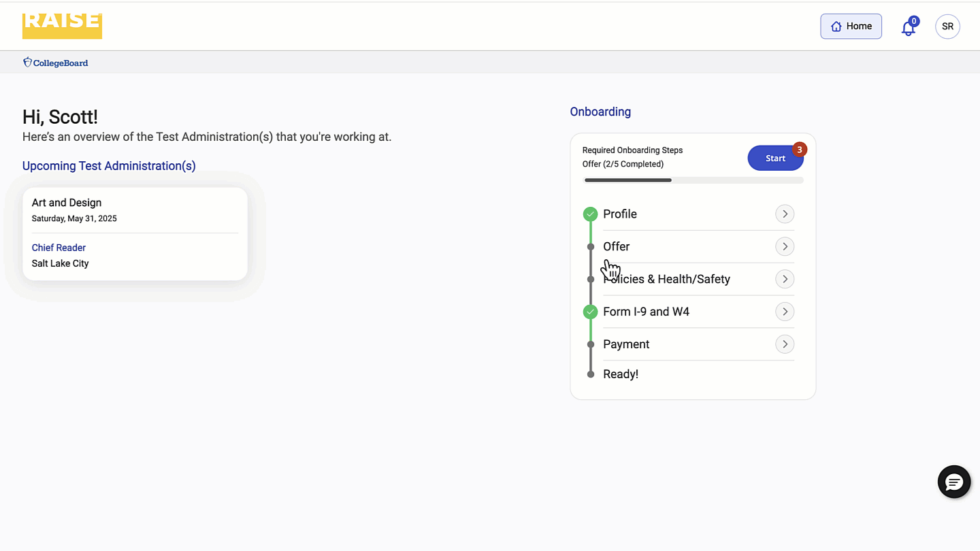Open the notifications bell
Viewport: 980px width, 551px height.
tap(908, 28)
